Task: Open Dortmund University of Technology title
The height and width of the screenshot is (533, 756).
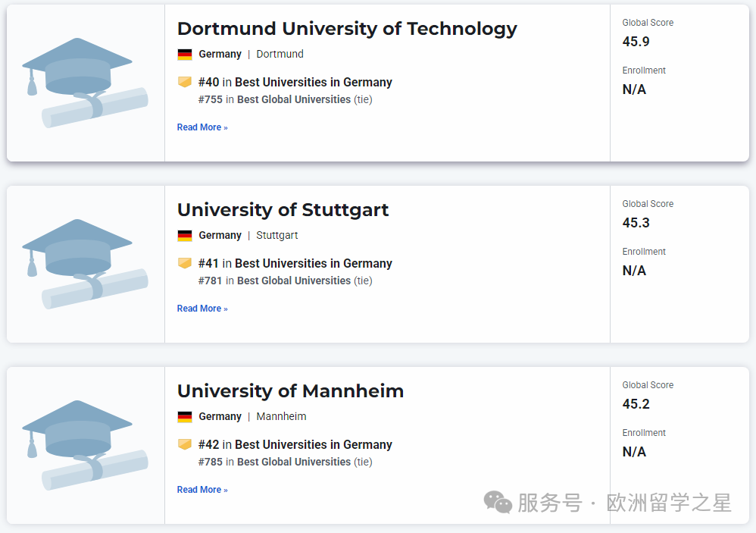Action: pos(347,29)
